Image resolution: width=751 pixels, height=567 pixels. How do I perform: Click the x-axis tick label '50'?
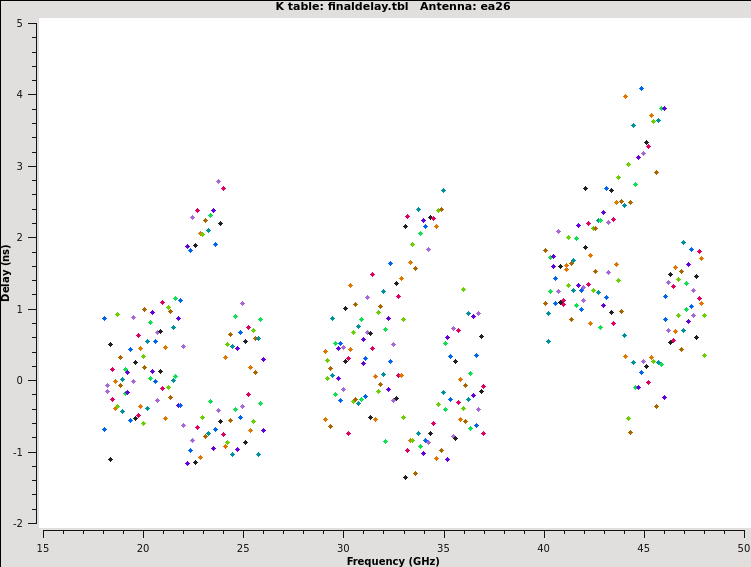pyautogui.click(x=742, y=548)
